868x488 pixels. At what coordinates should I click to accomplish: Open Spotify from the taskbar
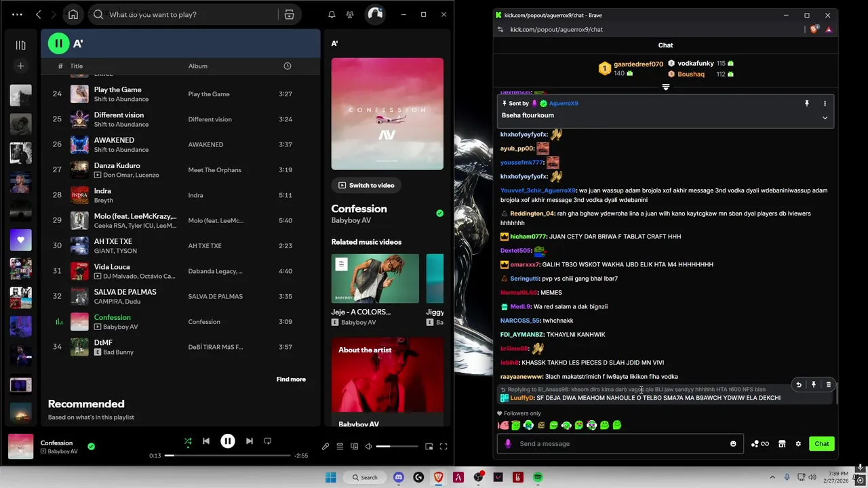point(538,477)
